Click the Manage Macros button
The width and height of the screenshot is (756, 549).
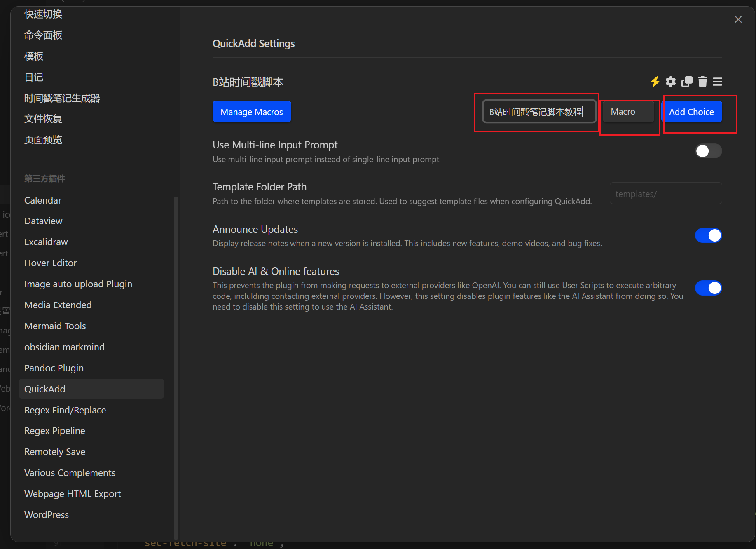[252, 112]
